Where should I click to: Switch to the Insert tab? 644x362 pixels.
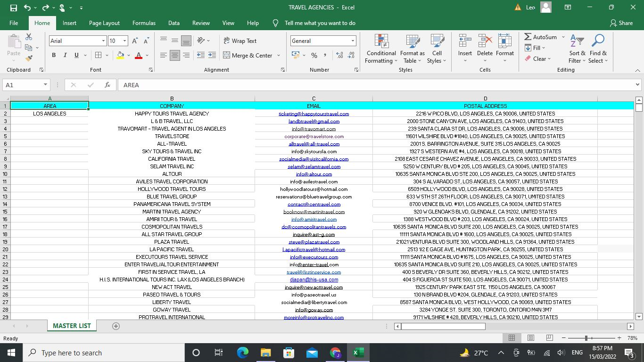pos(69,23)
